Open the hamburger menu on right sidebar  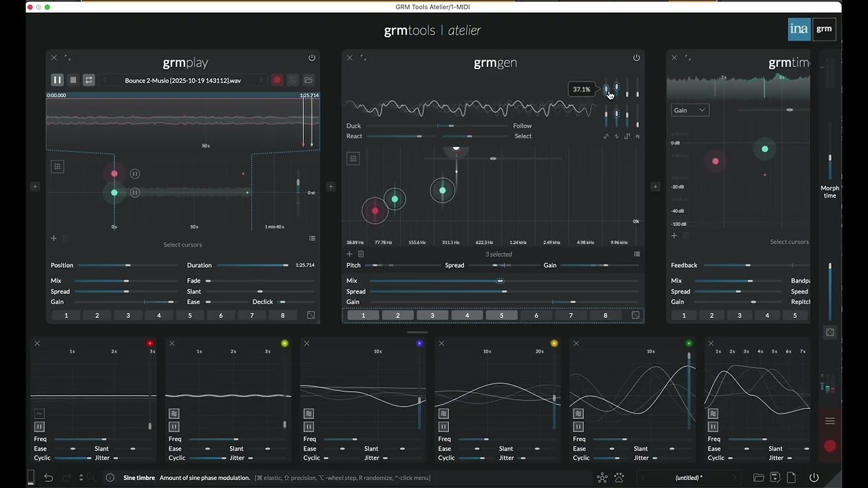[830, 421]
